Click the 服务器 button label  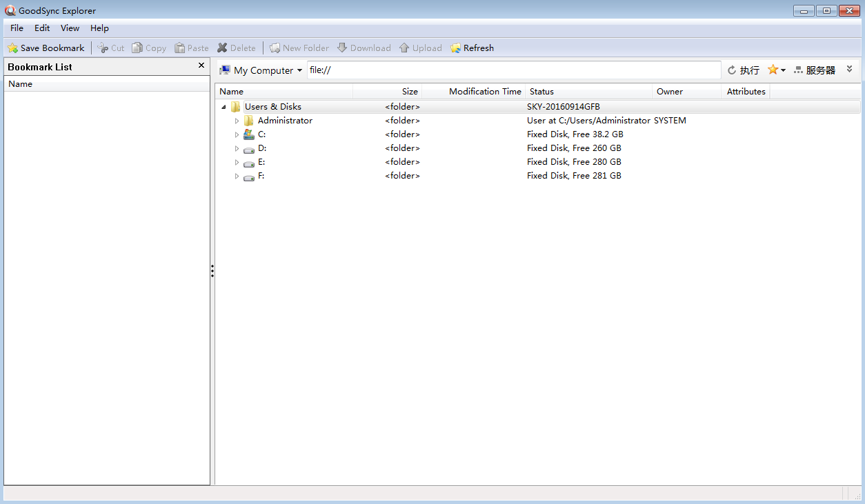point(821,70)
